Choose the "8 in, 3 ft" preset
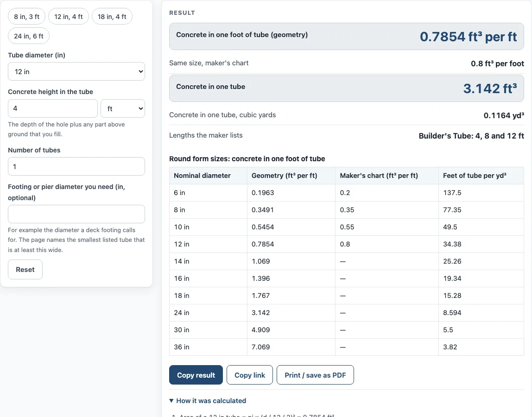 26,17
